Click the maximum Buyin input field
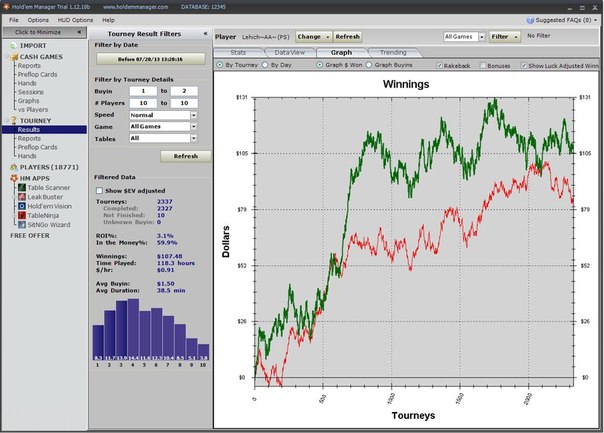 coord(184,91)
